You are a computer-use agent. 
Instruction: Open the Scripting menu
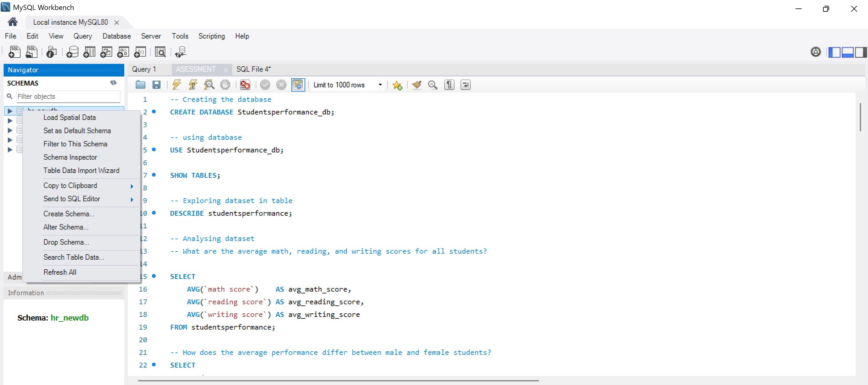point(211,36)
